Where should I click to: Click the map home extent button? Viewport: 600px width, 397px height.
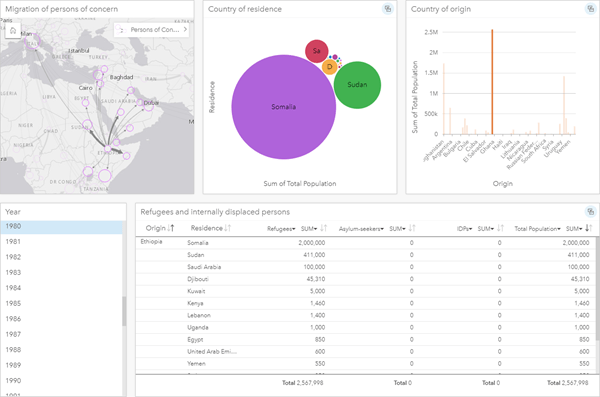tap(13, 31)
